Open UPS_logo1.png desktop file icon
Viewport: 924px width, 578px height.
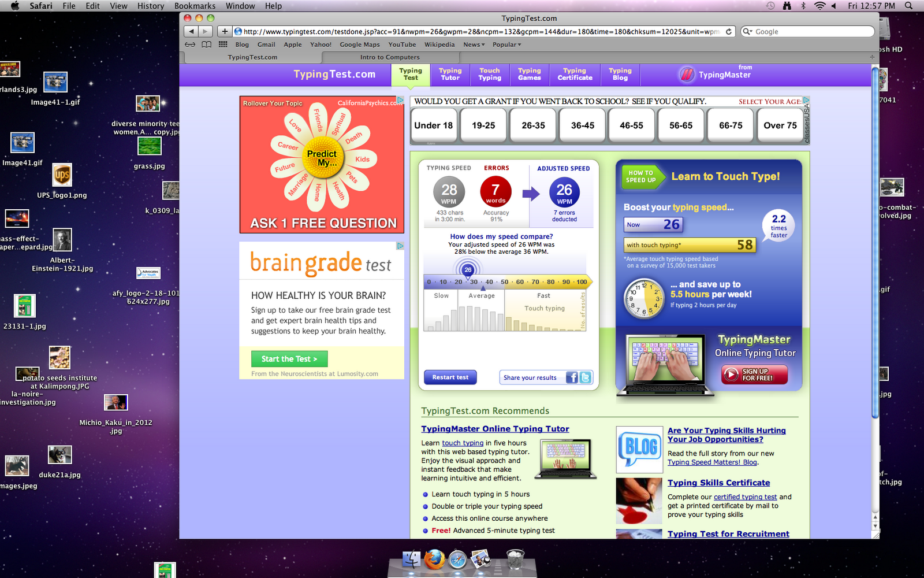click(62, 174)
